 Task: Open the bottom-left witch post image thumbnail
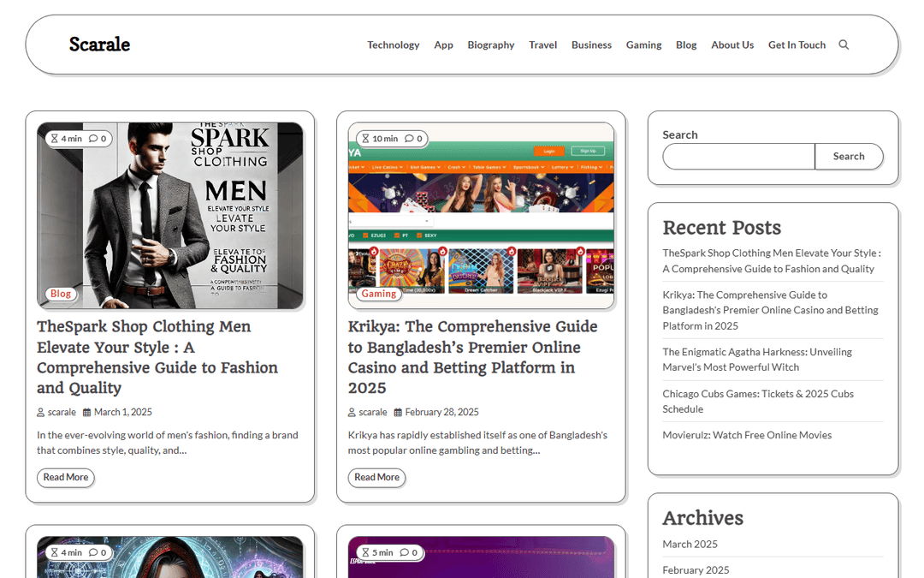[169, 557]
